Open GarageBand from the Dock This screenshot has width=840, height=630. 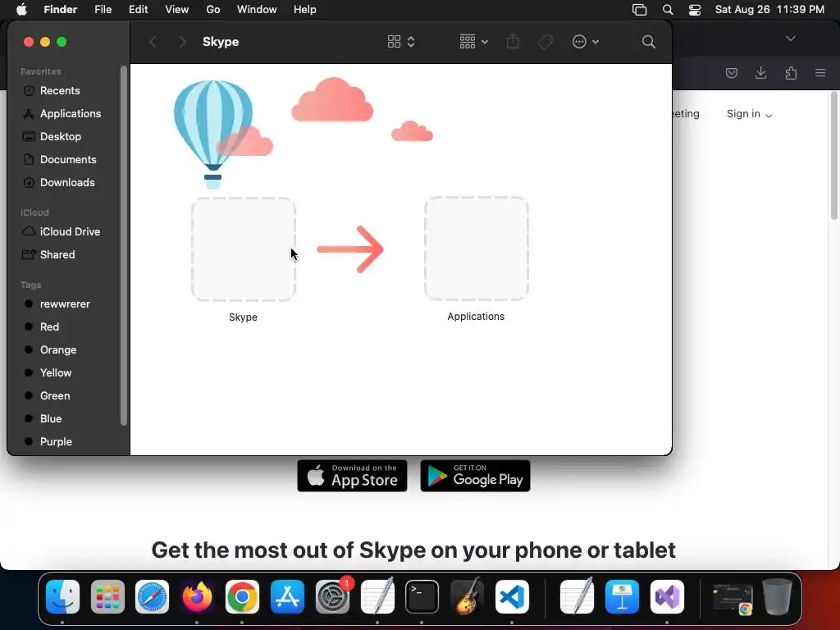(467, 597)
